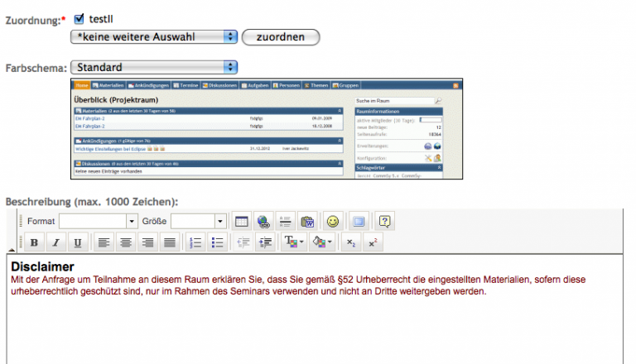636x364 pixels.
Task: Open the Format dropdown
Action: pos(99,222)
